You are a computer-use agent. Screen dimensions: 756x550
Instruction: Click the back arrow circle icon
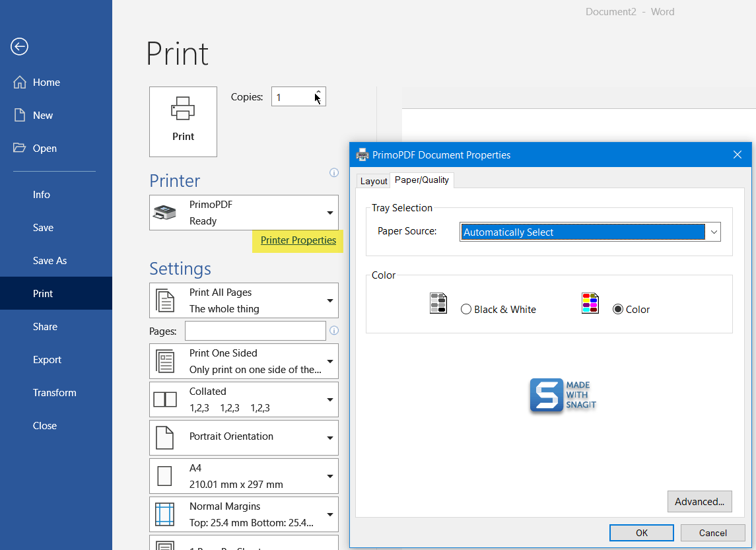(x=19, y=47)
